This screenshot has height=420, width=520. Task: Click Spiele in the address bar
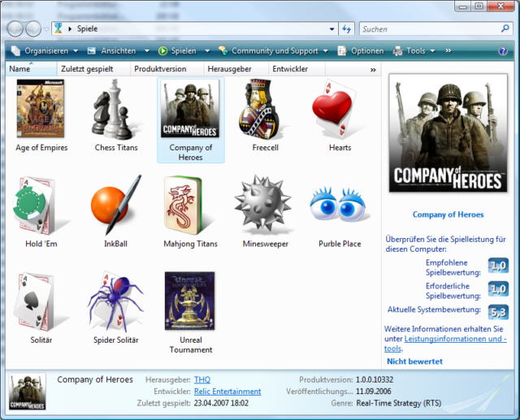point(87,29)
